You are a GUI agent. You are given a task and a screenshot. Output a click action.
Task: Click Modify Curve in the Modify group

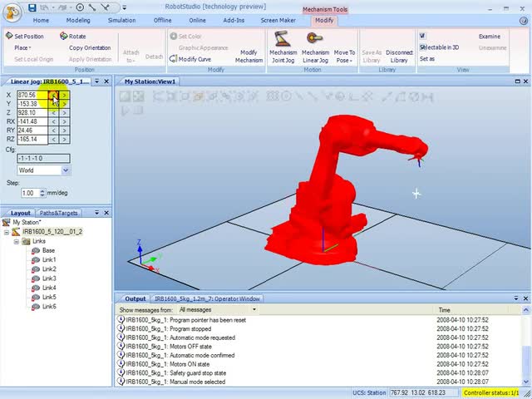coord(190,59)
